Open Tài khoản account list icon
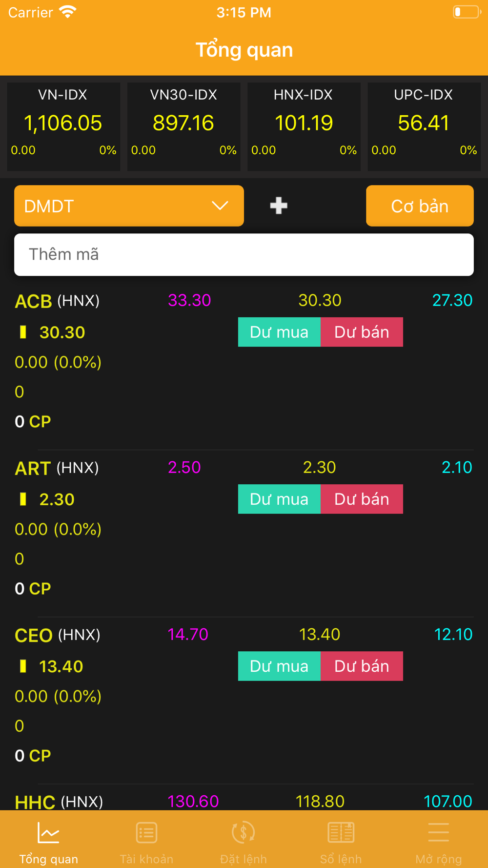Image resolution: width=488 pixels, height=868 pixels. pyautogui.click(x=146, y=833)
